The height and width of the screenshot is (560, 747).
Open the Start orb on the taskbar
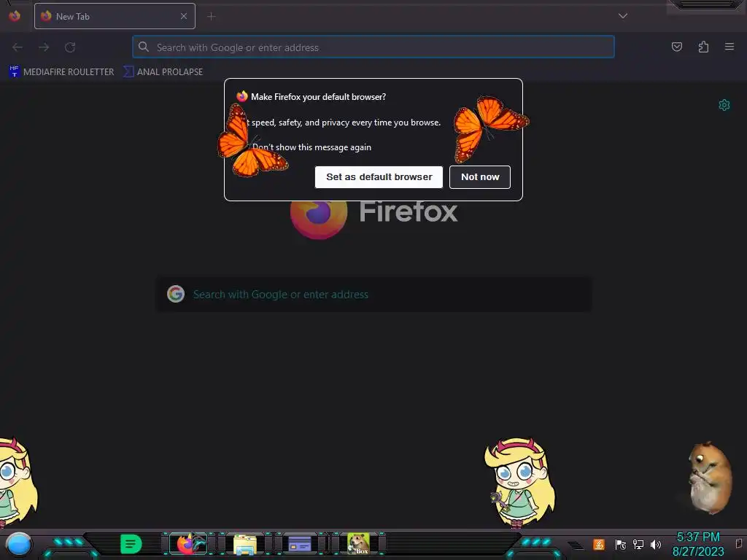pos(18,544)
